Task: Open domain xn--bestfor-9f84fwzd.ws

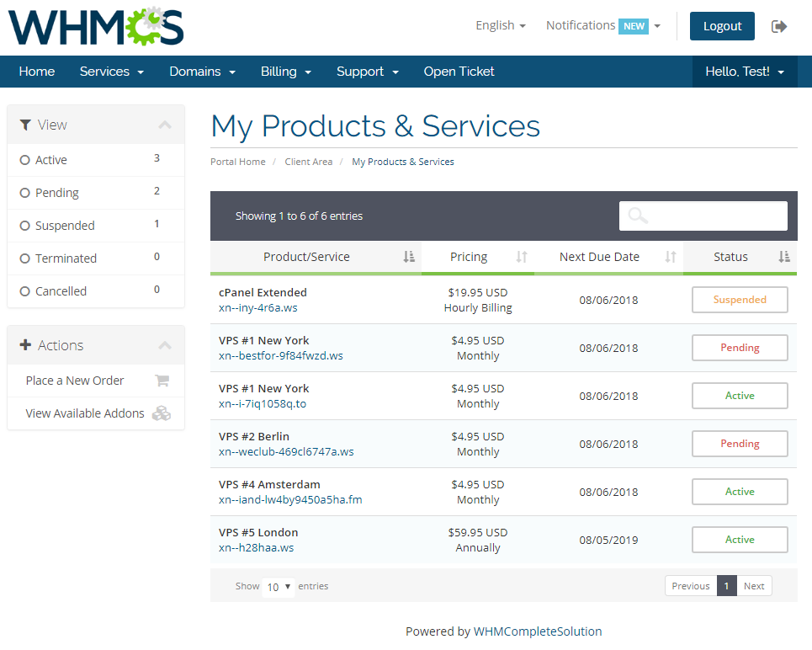Action: tap(281, 356)
